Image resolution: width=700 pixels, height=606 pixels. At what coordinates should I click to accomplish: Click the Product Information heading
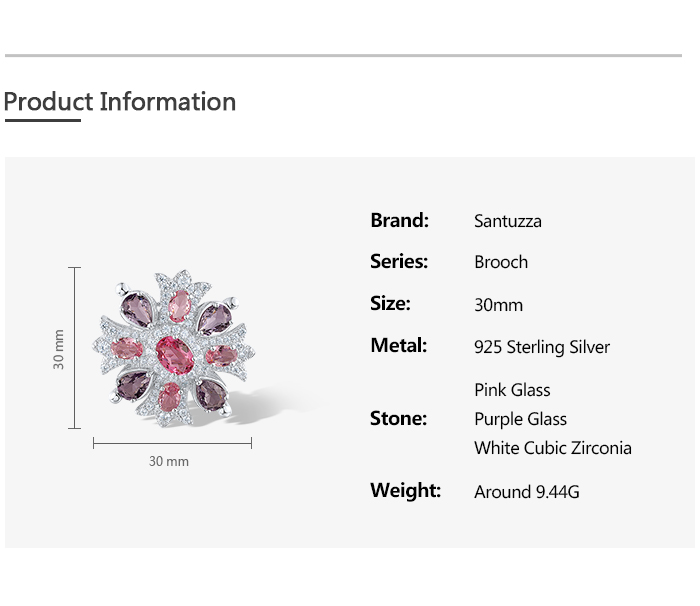tap(120, 102)
